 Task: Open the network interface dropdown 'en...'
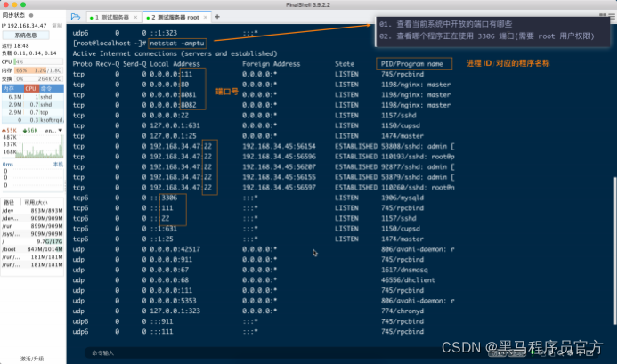tap(53, 131)
